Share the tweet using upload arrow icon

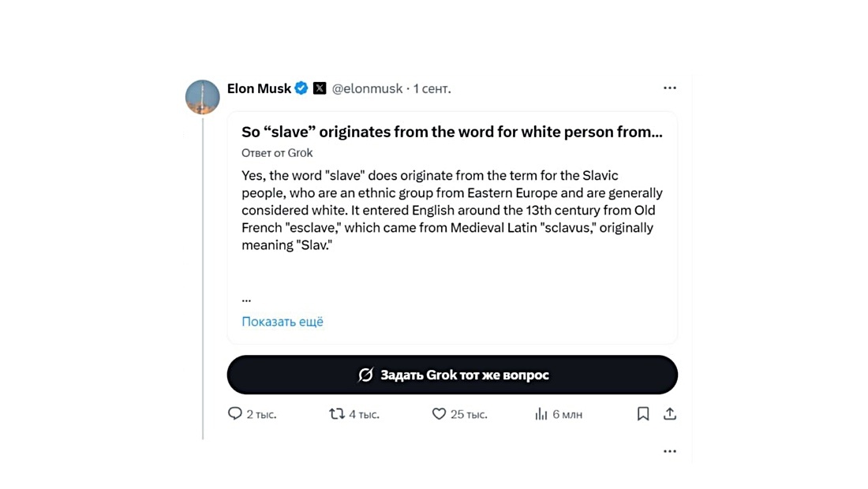pyautogui.click(x=670, y=414)
